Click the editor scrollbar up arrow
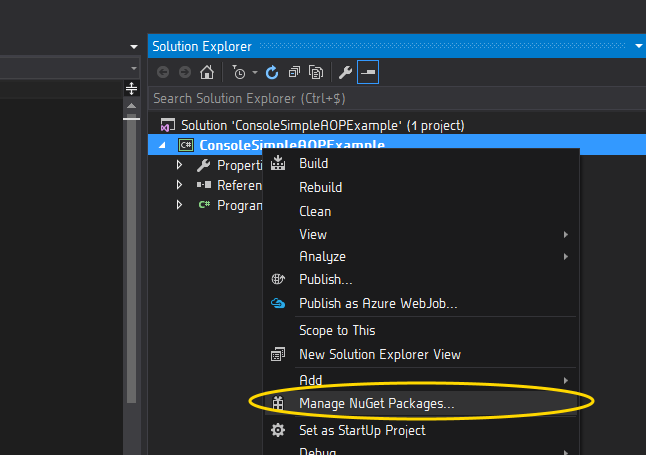The width and height of the screenshot is (646, 455). tap(131, 106)
